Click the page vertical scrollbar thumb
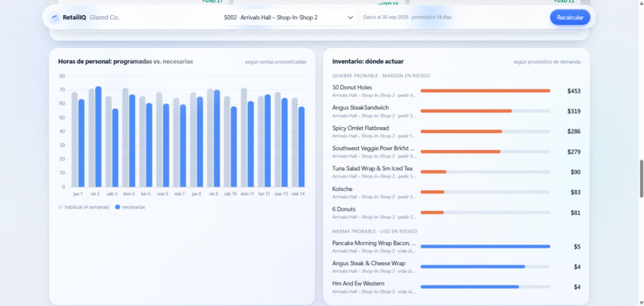The image size is (644, 306). [641, 179]
